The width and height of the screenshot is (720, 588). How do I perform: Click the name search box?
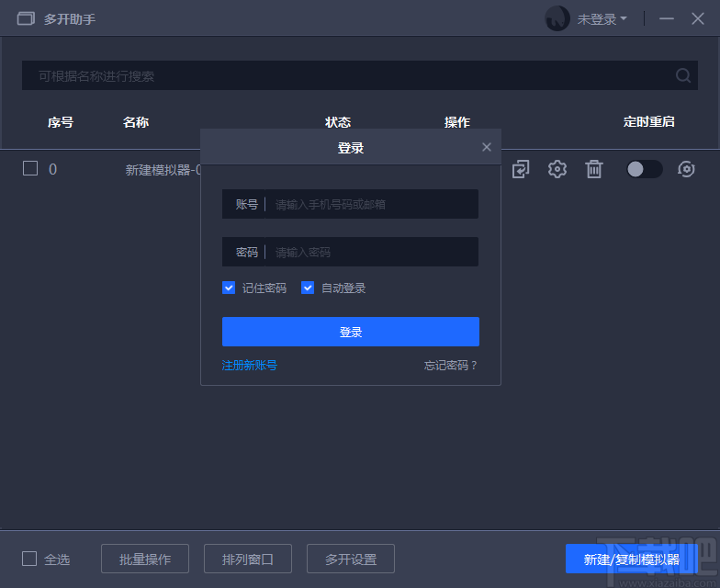[360, 75]
